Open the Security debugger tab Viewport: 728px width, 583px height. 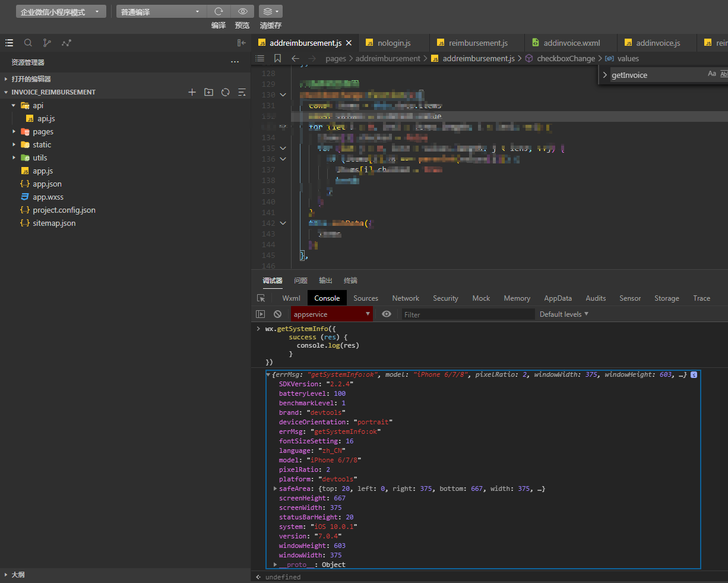pos(445,298)
